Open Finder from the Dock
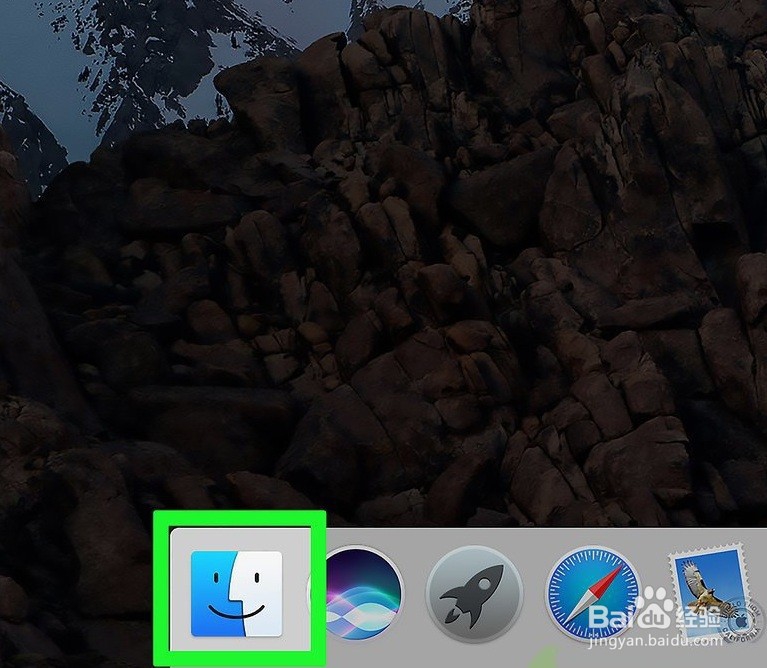767x668 pixels. pos(236,594)
